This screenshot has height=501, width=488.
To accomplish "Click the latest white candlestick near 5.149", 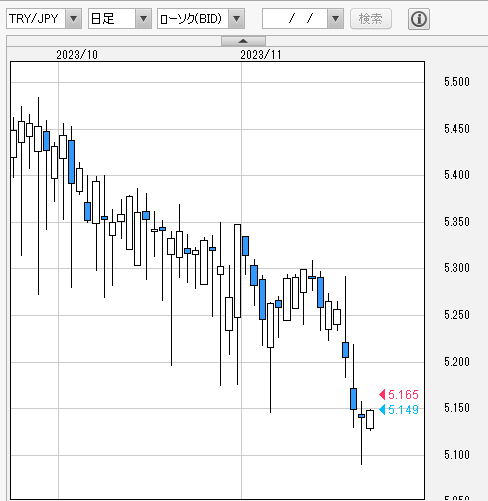I will pyautogui.click(x=370, y=419).
